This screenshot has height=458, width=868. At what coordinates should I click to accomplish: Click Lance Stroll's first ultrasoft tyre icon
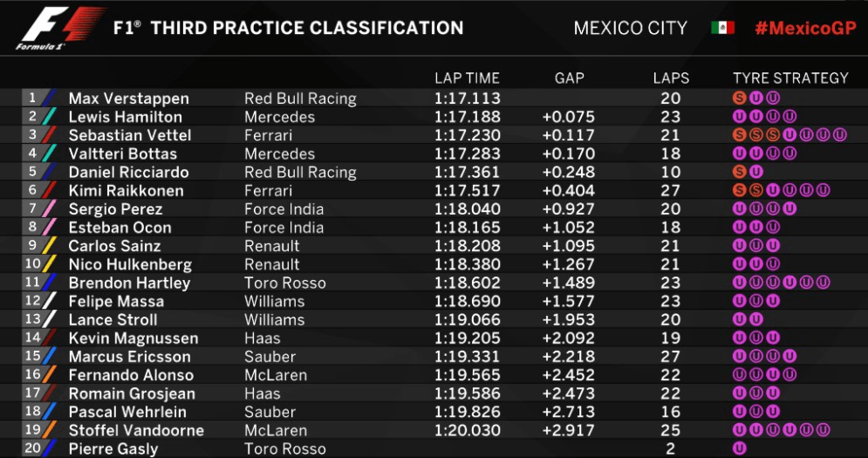739,319
